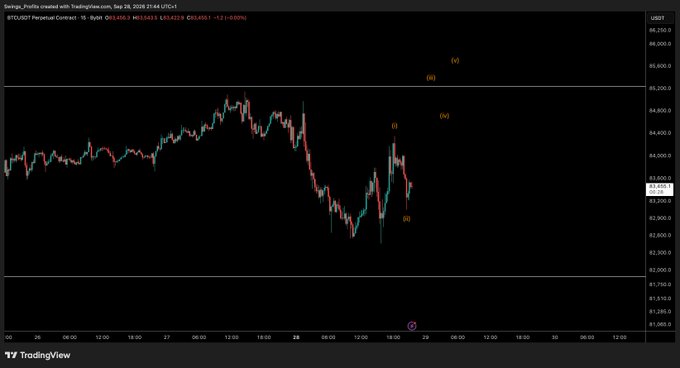Click the 85,200.0 price axis label

coord(660,88)
